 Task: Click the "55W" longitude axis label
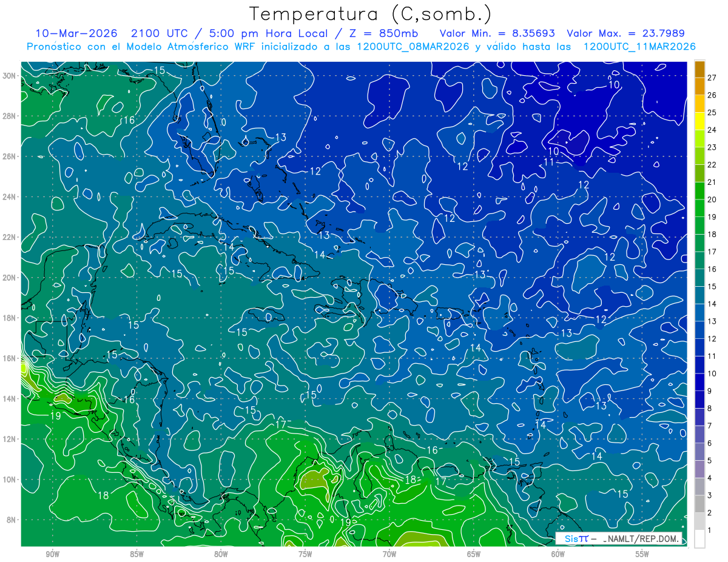pyautogui.click(x=642, y=555)
